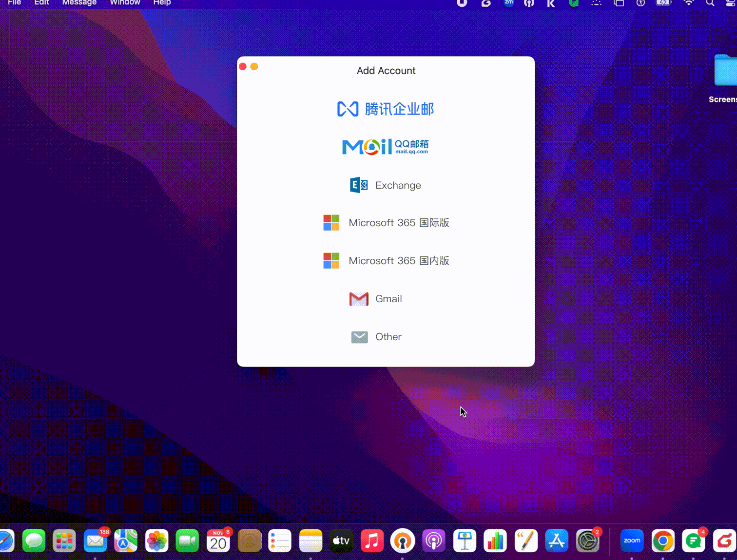Viewport: 737px width, 560px height.
Task: Minimize the Add Account window
Action: pyautogui.click(x=254, y=66)
